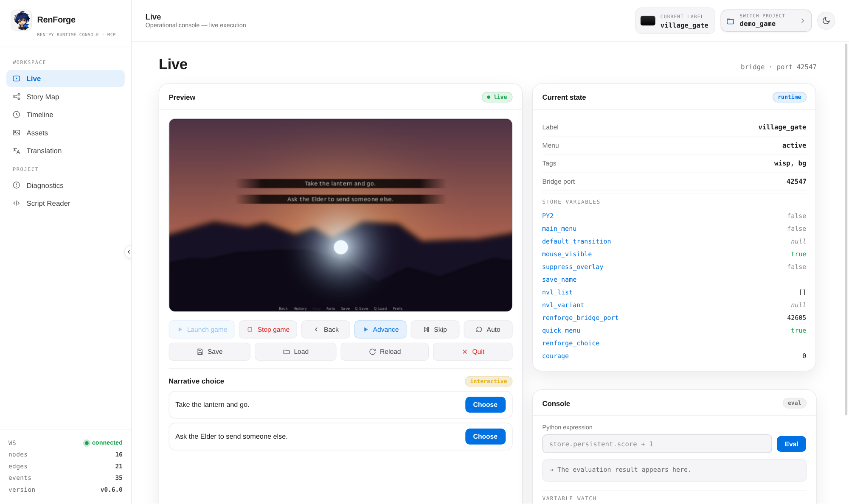Open the Assets page
Image resolution: width=849 pixels, height=504 pixels.
coord(65,133)
